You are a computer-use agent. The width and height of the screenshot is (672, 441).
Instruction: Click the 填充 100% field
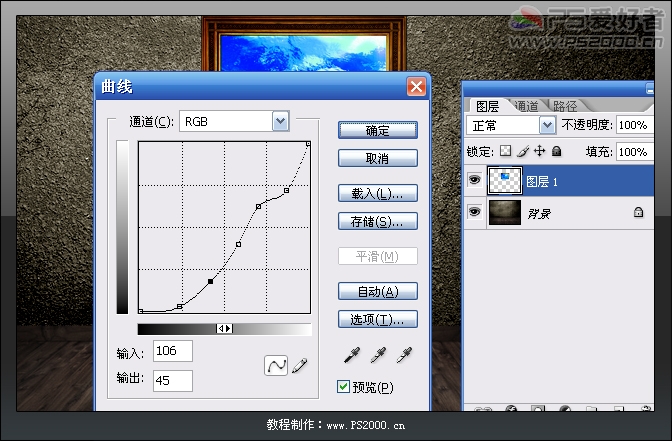click(635, 152)
